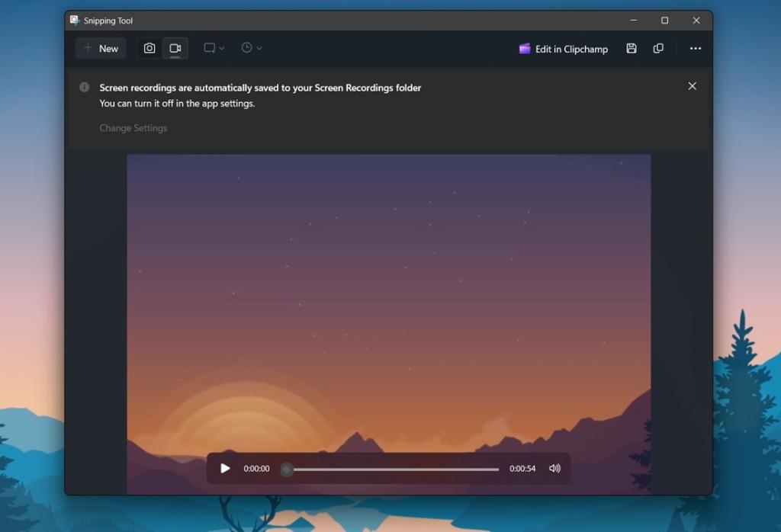
Task: Select the screen recording video mode icon
Action: (175, 46)
